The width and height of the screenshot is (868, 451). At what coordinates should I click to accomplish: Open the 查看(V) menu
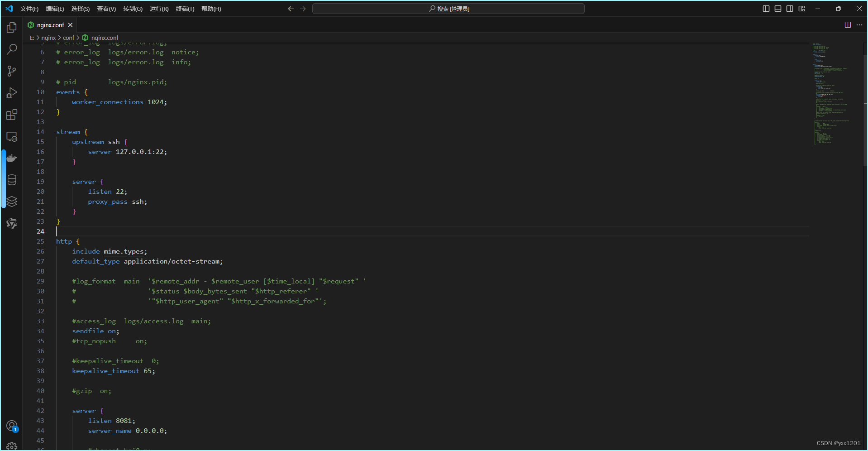coord(106,9)
